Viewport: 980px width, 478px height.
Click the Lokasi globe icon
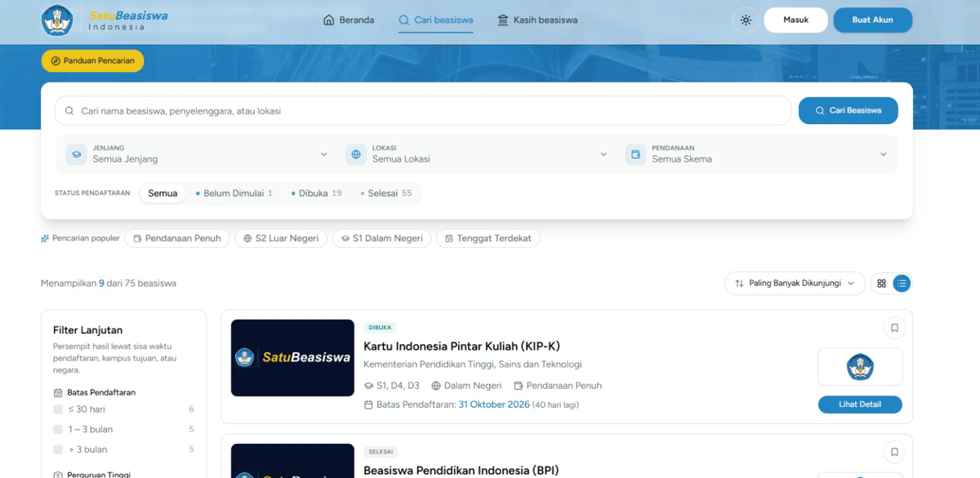point(356,154)
